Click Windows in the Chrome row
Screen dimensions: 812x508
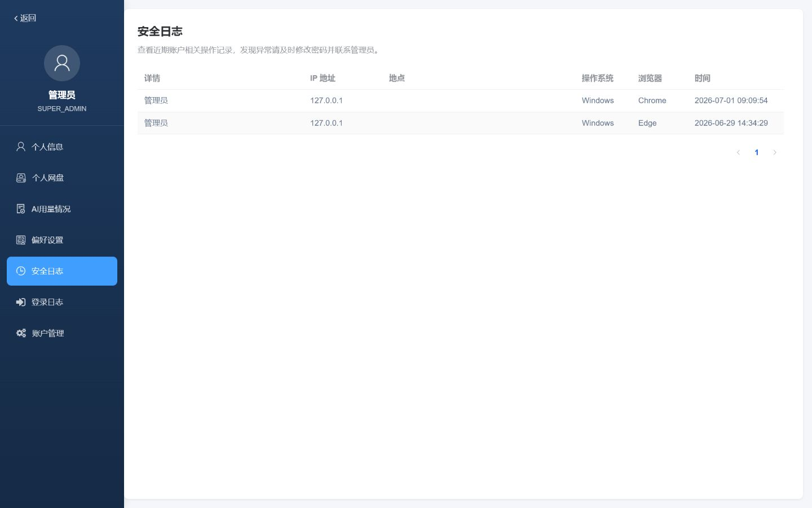[x=598, y=100]
